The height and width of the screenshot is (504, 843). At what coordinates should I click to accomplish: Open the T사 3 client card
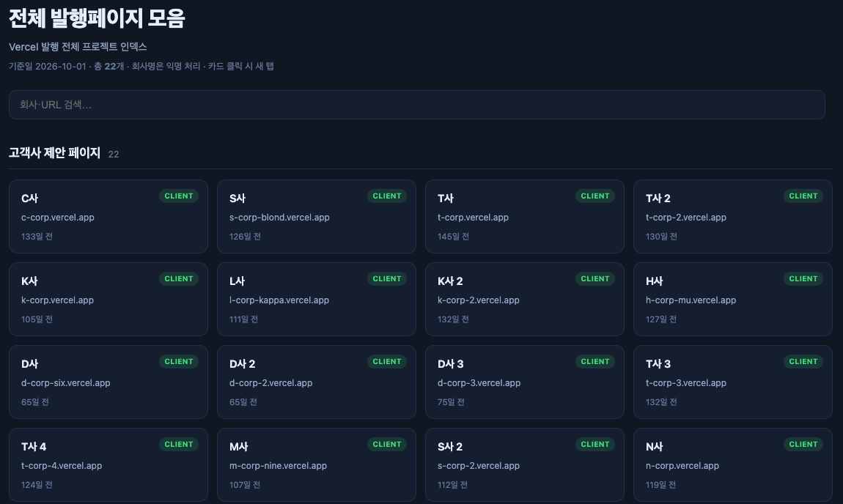[x=733, y=382]
